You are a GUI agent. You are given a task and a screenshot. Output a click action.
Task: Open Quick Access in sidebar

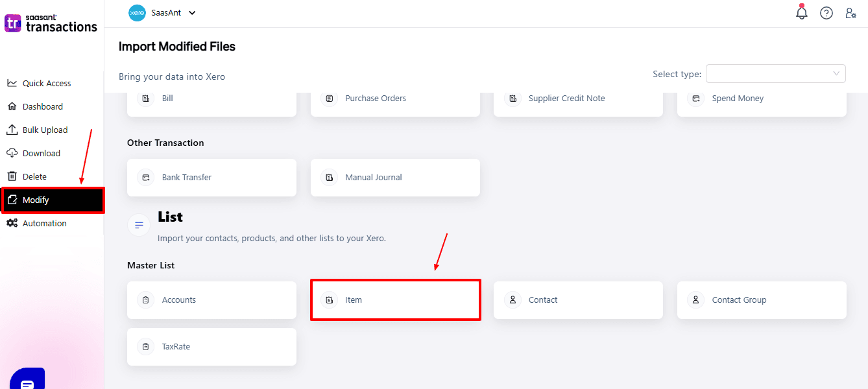(x=47, y=83)
